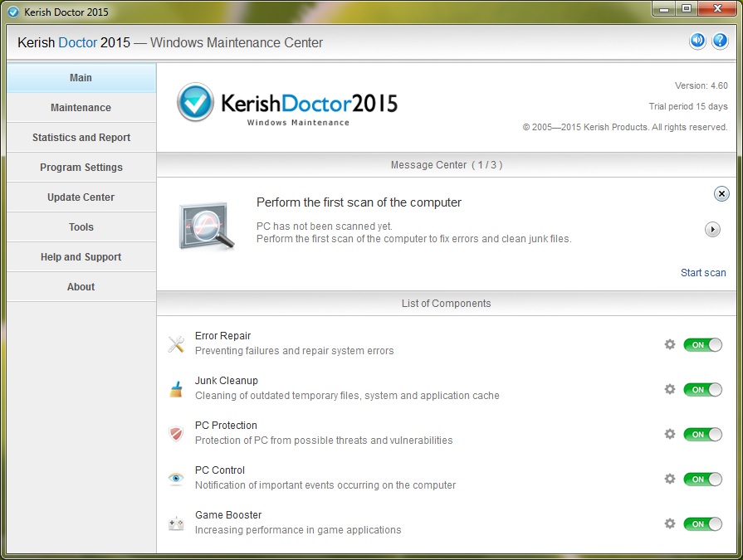Click the Game Booster component title

[x=228, y=515]
